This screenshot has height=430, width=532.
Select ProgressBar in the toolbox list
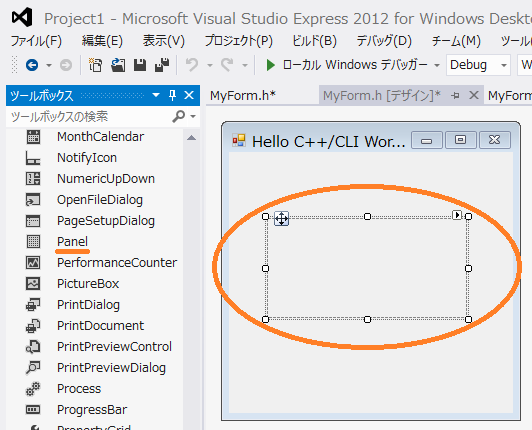coord(92,410)
